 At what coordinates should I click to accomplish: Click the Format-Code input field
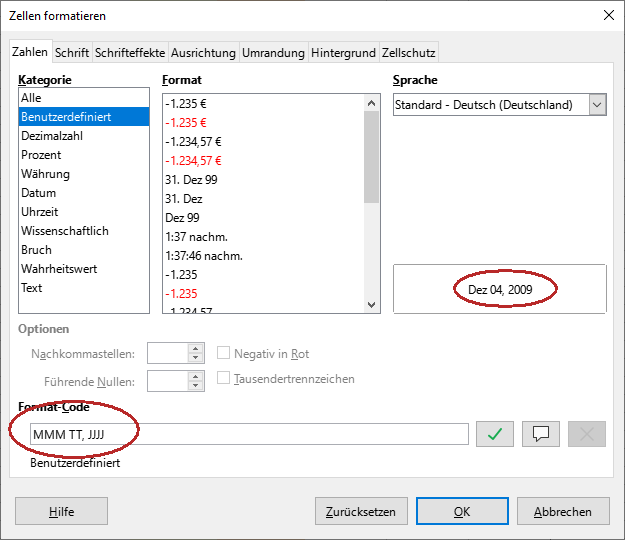click(x=249, y=434)
